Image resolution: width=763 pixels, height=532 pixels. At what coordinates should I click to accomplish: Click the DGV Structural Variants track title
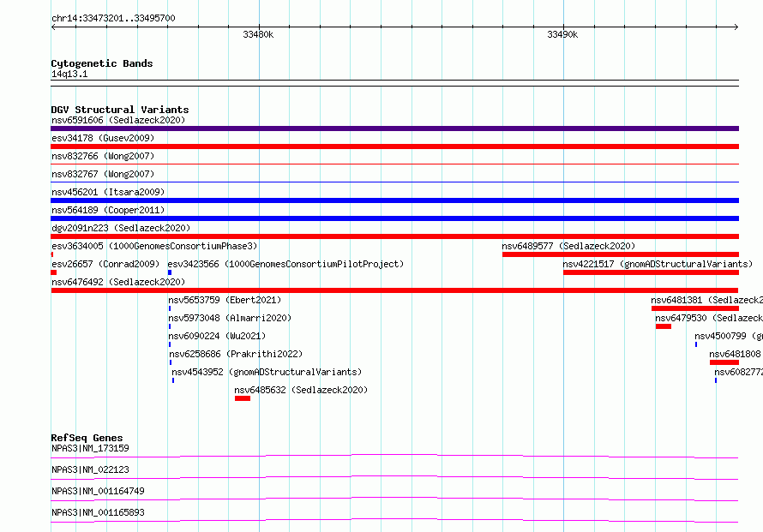[x=120, y=110]
